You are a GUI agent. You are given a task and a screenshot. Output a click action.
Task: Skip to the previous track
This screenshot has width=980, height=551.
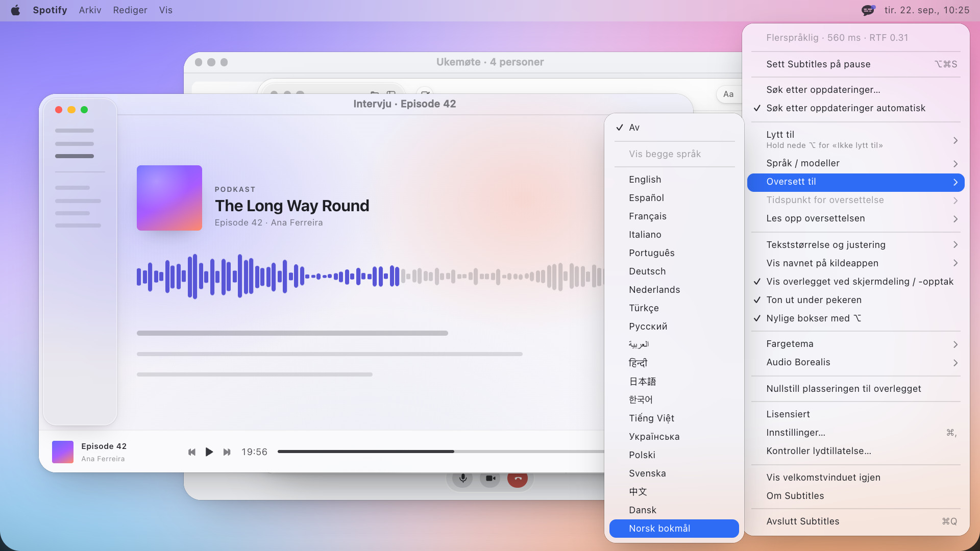click(192, 452)
